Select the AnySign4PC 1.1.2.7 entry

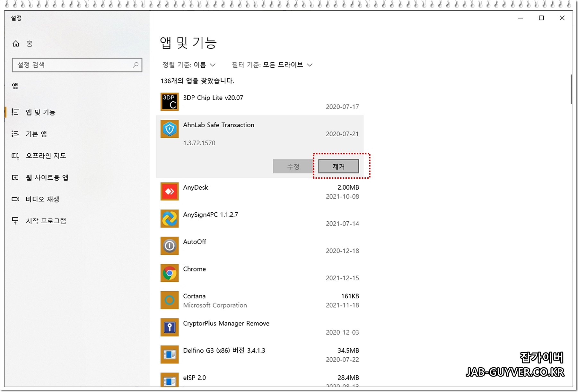260,219
